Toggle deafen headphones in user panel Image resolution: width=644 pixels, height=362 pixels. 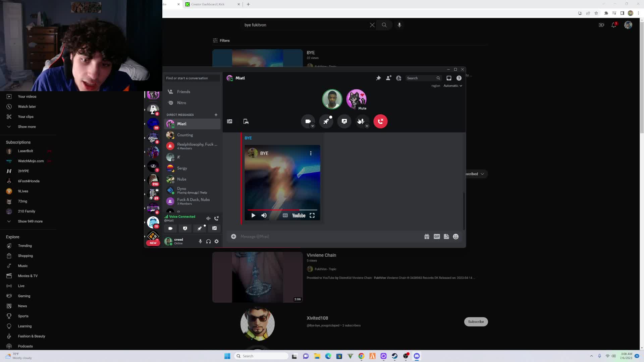coord(208,241)
